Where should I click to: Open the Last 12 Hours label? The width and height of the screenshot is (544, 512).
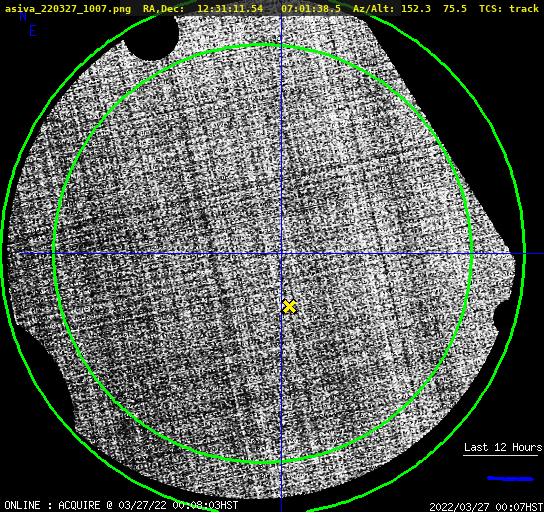(503, 447)
